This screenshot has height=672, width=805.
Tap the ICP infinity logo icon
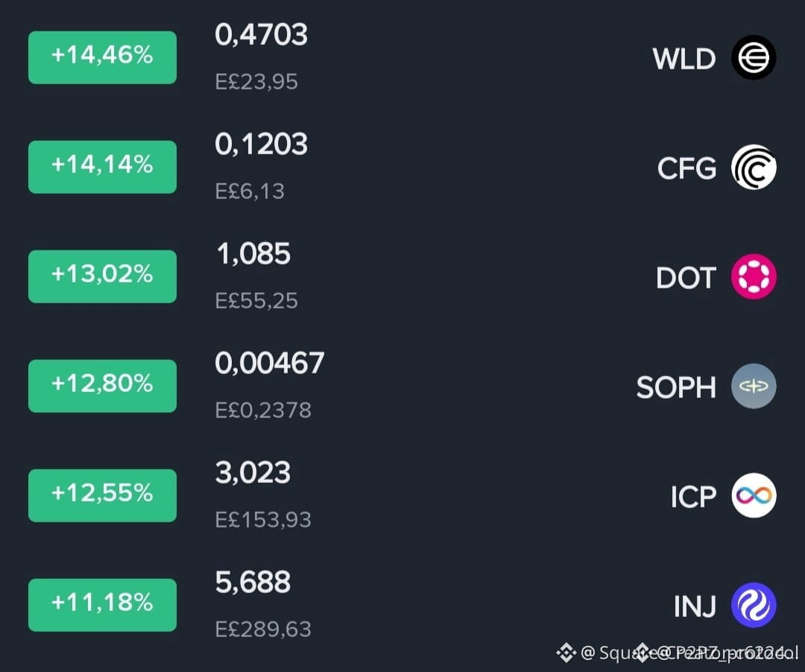(x=754, y=495)
